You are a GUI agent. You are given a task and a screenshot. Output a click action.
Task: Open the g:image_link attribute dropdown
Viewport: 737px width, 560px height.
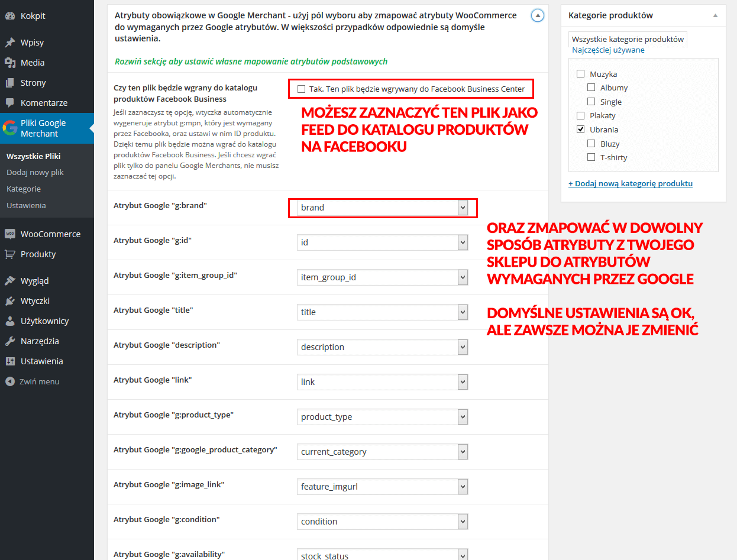[x=383, y=487]
